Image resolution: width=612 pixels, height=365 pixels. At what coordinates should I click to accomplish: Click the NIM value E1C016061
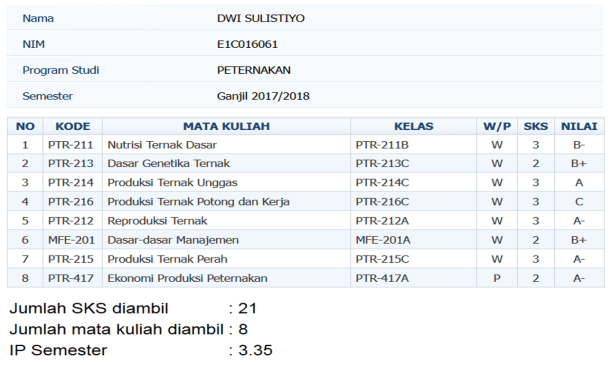point(247,44)
